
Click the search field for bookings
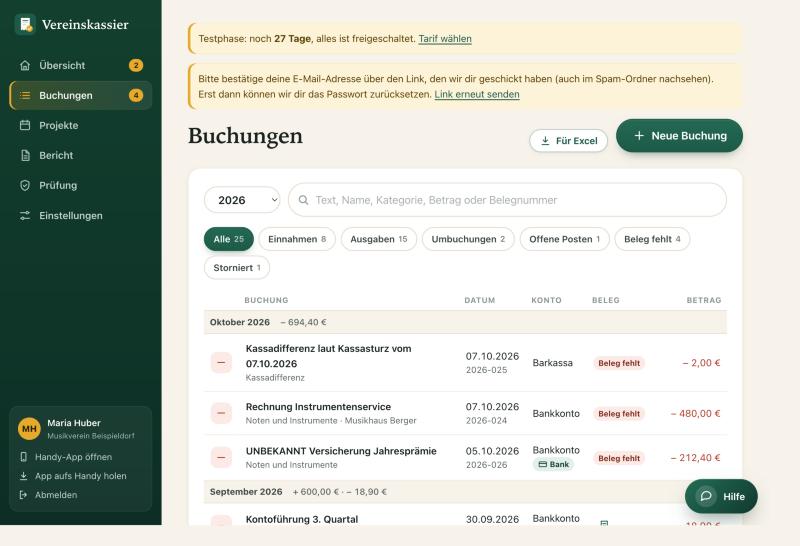click(507, 200)
